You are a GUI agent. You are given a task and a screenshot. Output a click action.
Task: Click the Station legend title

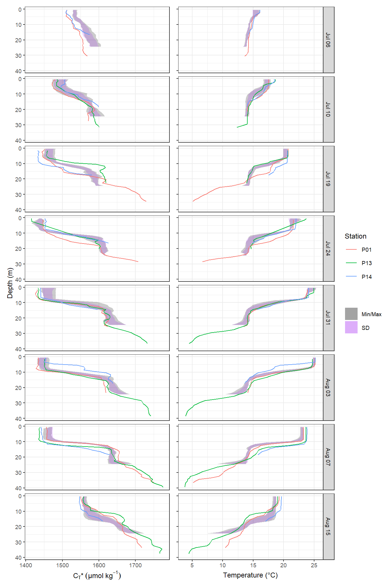[x=356, y=236]
